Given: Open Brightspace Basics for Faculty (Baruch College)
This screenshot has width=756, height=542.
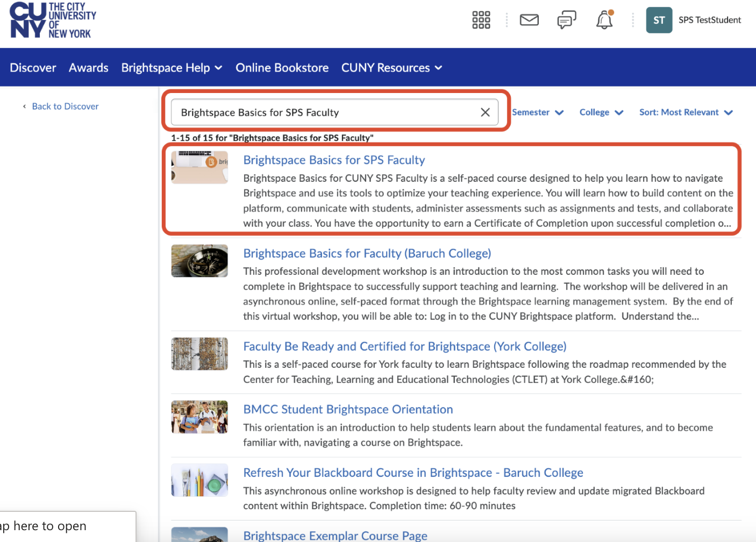Looking at the screenshot, I should coord(367,253).
